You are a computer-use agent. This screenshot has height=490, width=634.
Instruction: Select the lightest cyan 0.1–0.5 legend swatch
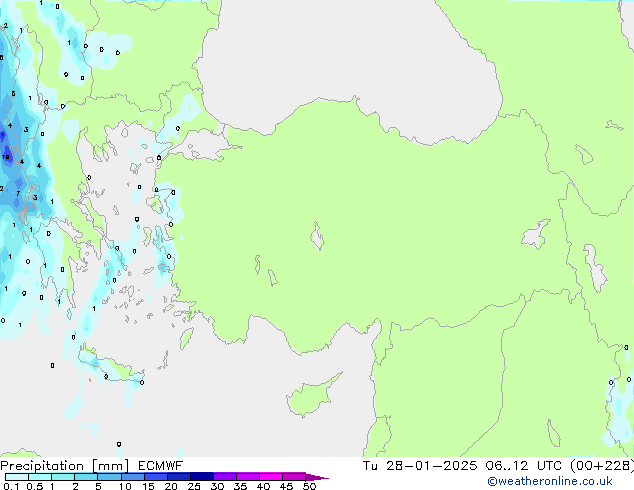click(x=17, y=477)
